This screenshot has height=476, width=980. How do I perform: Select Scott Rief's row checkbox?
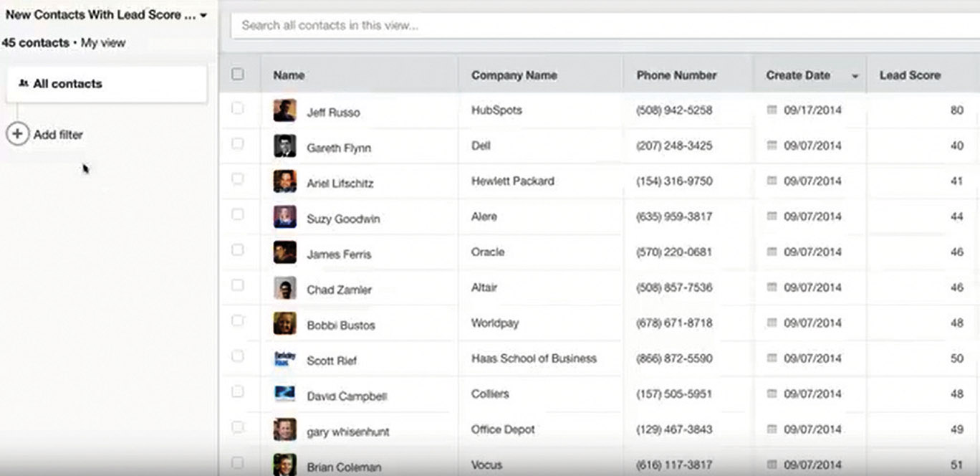(x=238, y=356)
